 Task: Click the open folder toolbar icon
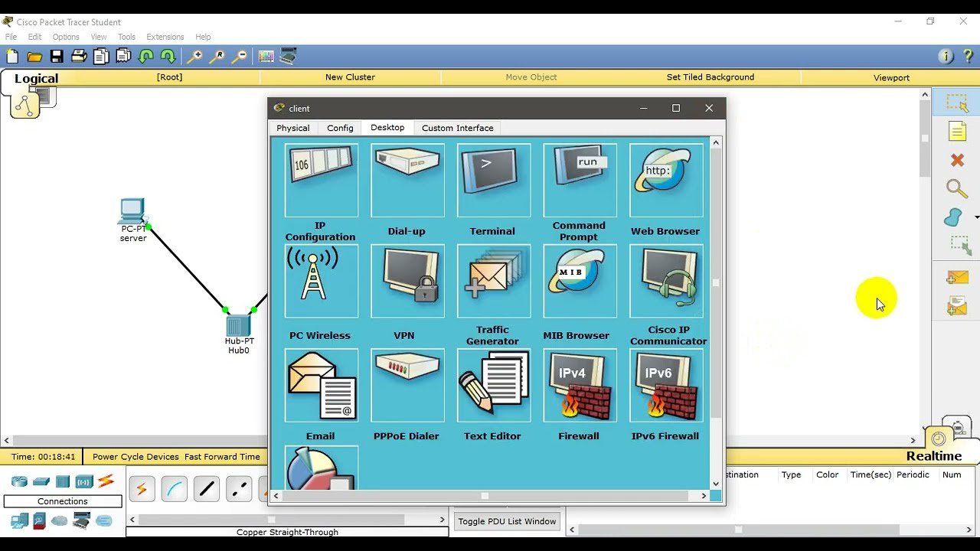click(34, 56)
